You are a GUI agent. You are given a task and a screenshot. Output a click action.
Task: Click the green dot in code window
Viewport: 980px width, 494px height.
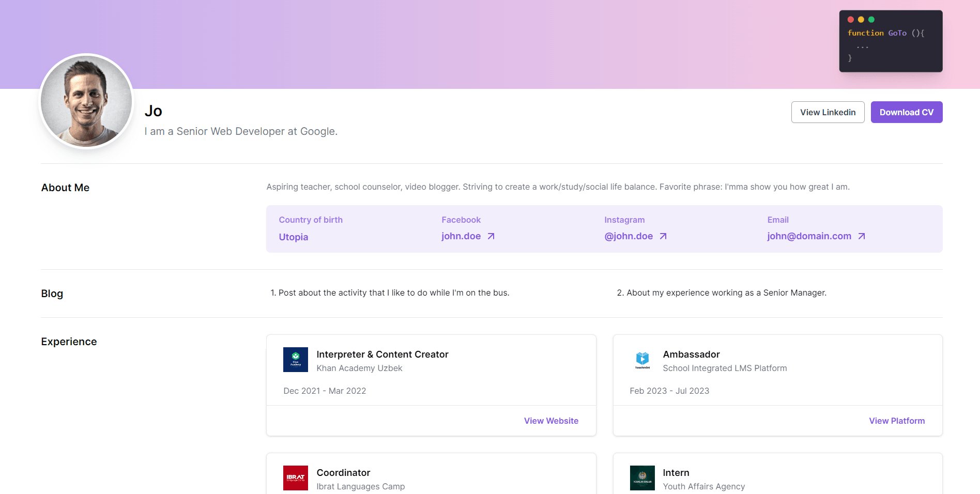pyautogui.click(x=871, y=20)
